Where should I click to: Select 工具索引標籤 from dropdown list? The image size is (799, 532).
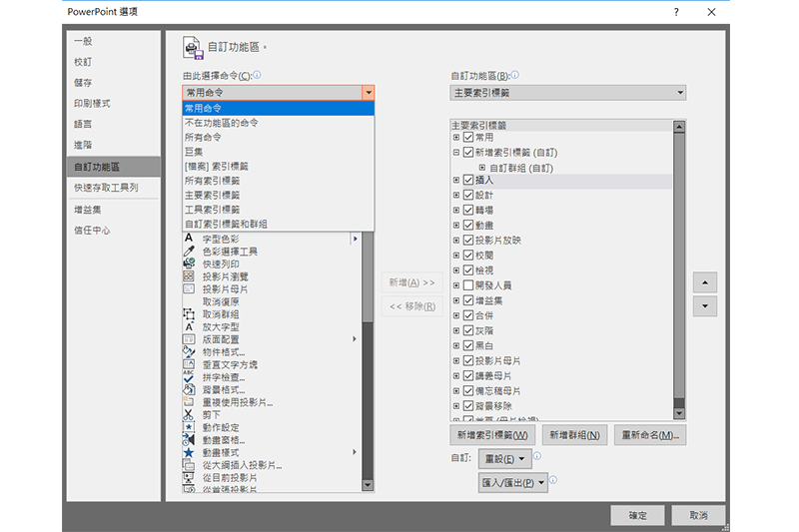pyautogui.click(x=279, y=210)
